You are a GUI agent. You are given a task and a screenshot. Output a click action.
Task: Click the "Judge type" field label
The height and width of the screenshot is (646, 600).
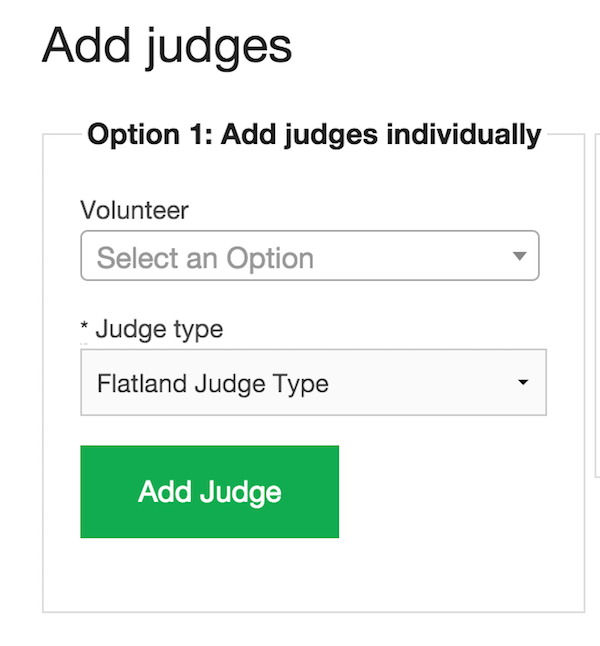click(x=159, y=329)
